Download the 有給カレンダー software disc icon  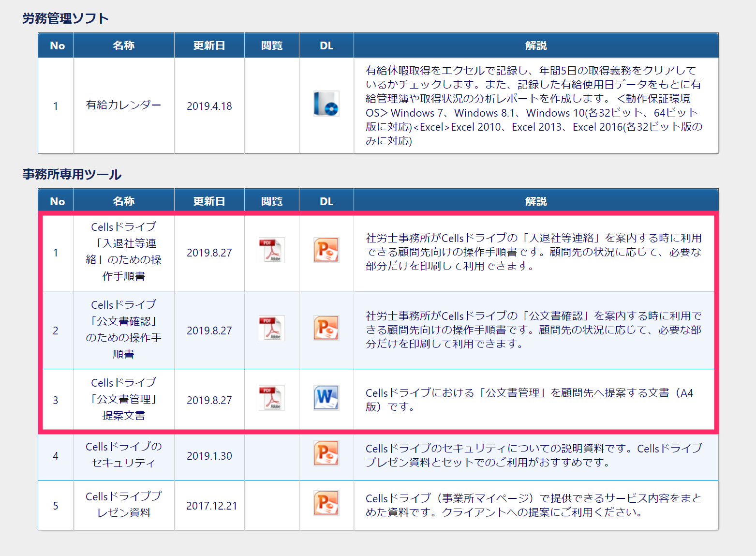(x=326, y=104)
